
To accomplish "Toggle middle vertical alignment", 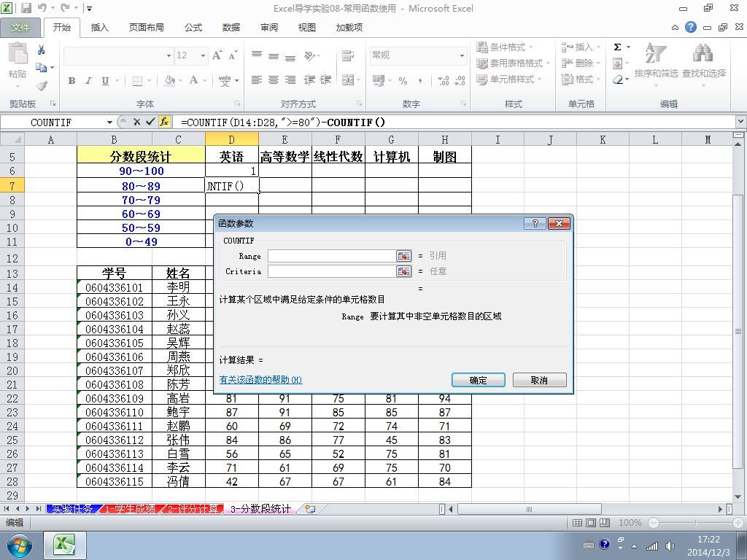I will (274, 55).
